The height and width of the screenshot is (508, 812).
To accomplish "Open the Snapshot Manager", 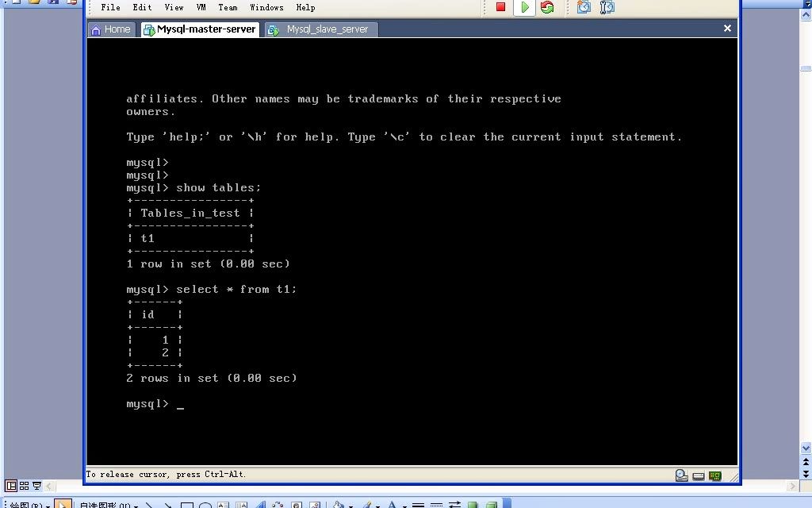I will [607, 7].
